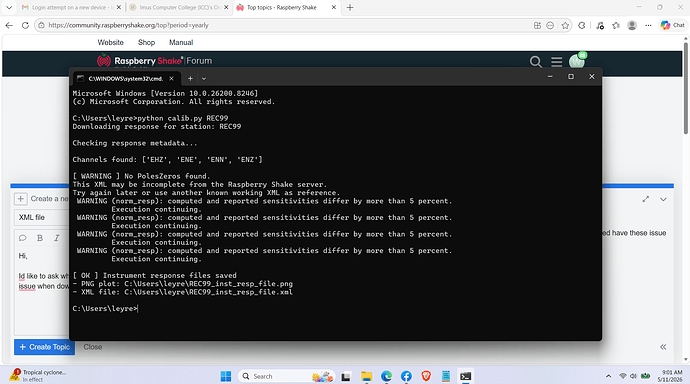The height and width of the screenshot is (384, 690).
Task: Hide the composer preview double chevron
Action: (663, 347)
